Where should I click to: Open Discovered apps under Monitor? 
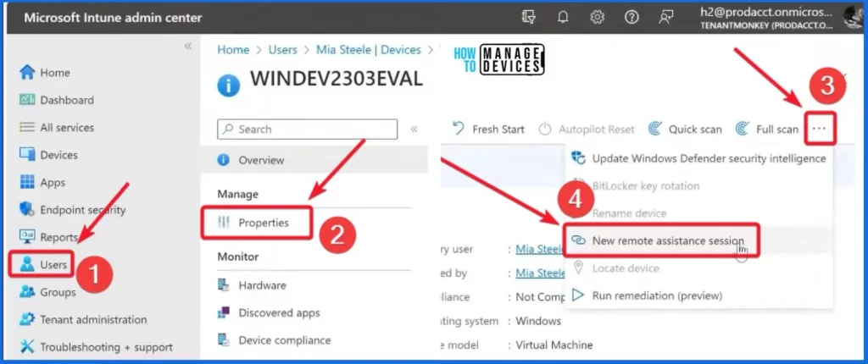(269, 312)
